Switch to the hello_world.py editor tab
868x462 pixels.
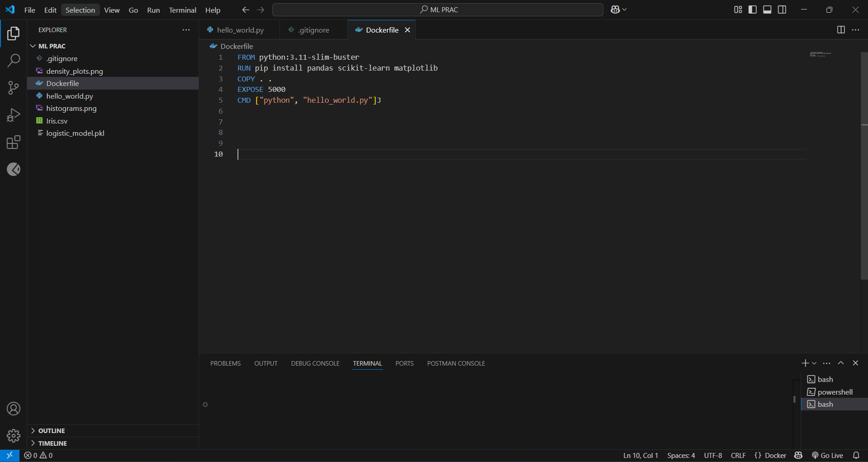click(x=239, y=30)
